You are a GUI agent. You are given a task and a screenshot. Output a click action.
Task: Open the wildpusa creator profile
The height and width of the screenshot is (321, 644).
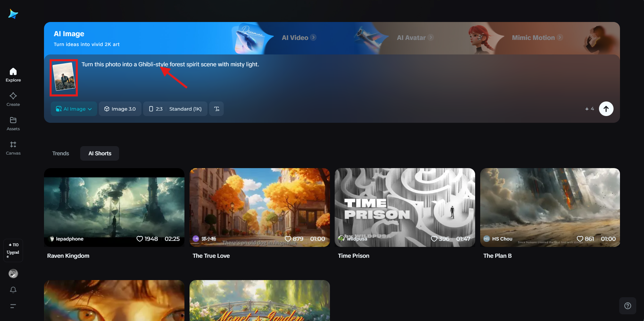point(353,239)
